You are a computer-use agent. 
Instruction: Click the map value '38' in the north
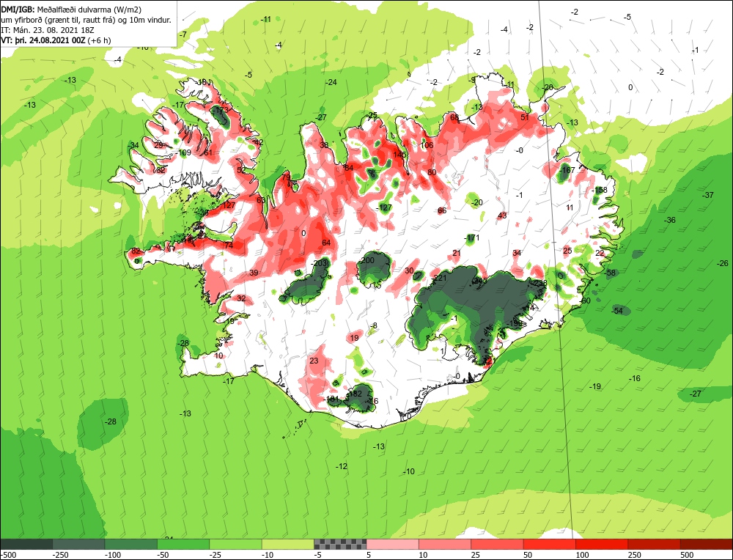[324, 145]
